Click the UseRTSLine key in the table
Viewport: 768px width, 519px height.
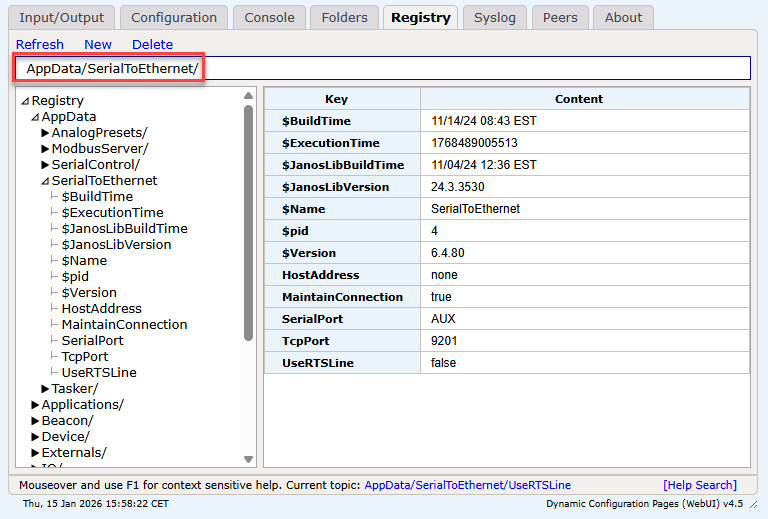(x=317, y=363)
